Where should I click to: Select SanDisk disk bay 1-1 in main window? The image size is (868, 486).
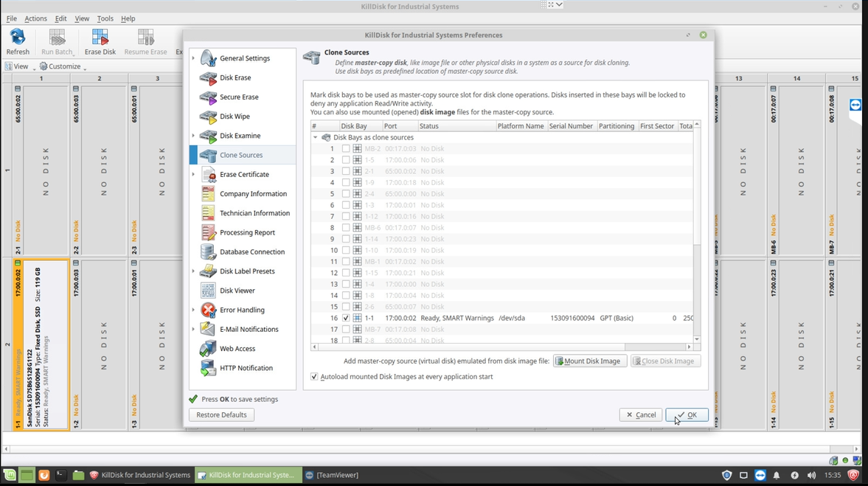(41, 344)
